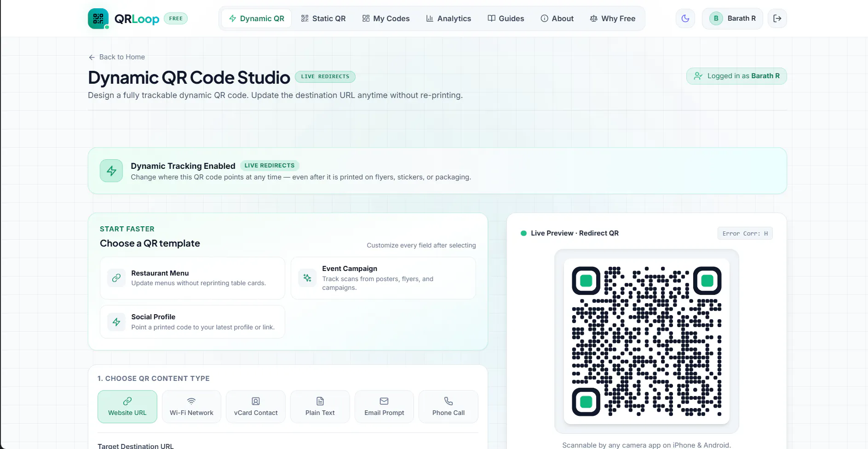Click the Restaurant Menu link icon

[x=116, y=278]
